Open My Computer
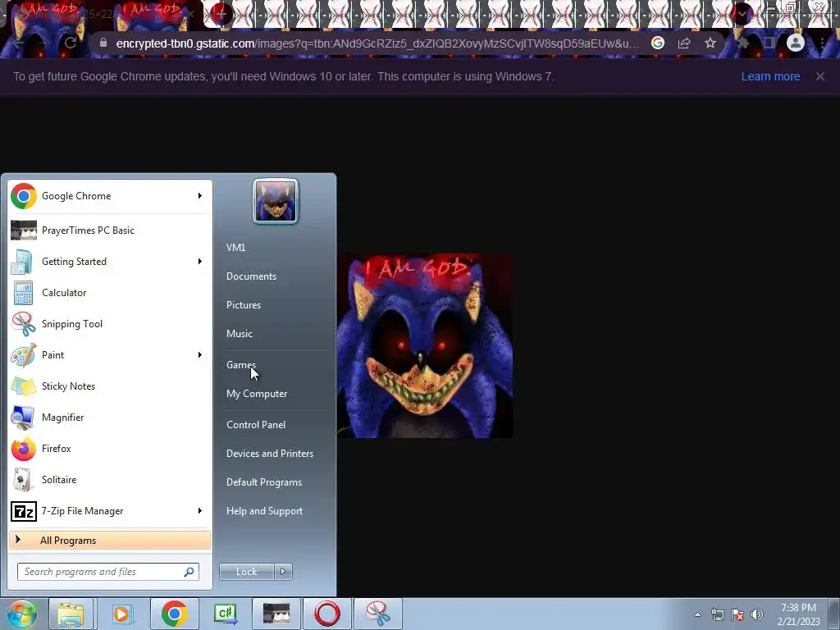840x630 pixels. click(257, 394)
